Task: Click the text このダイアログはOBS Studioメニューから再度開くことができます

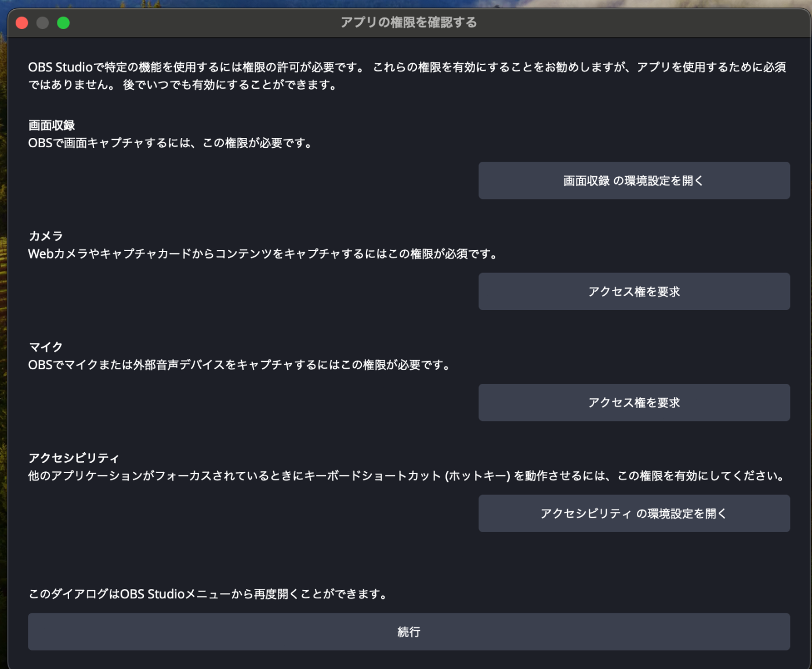Action: point(208,594)
